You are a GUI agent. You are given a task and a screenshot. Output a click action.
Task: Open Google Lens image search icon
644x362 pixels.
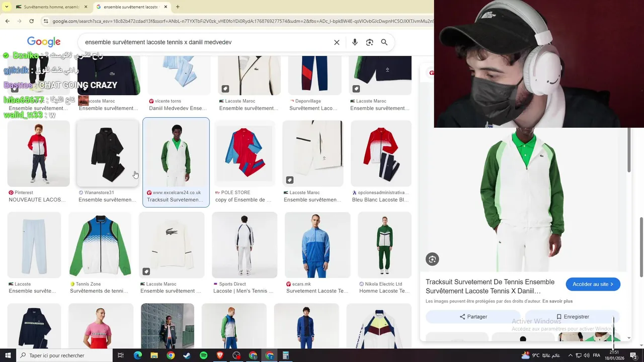point(369,42)
